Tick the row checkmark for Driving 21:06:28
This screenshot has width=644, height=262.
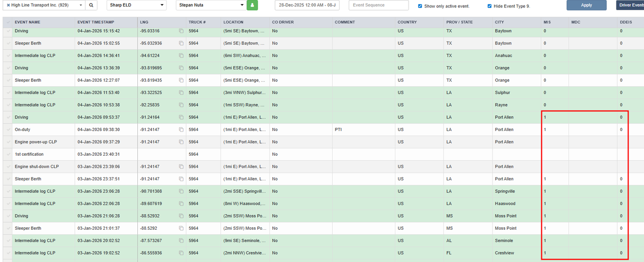point(8,216)
